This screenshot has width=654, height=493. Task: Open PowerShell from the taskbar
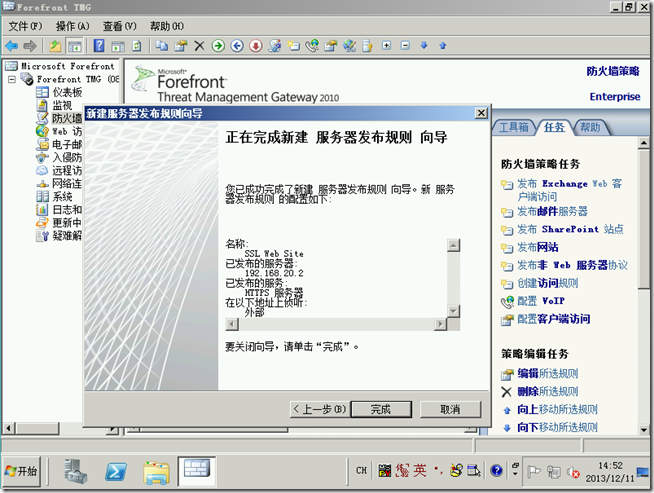(x=116, y=472)
